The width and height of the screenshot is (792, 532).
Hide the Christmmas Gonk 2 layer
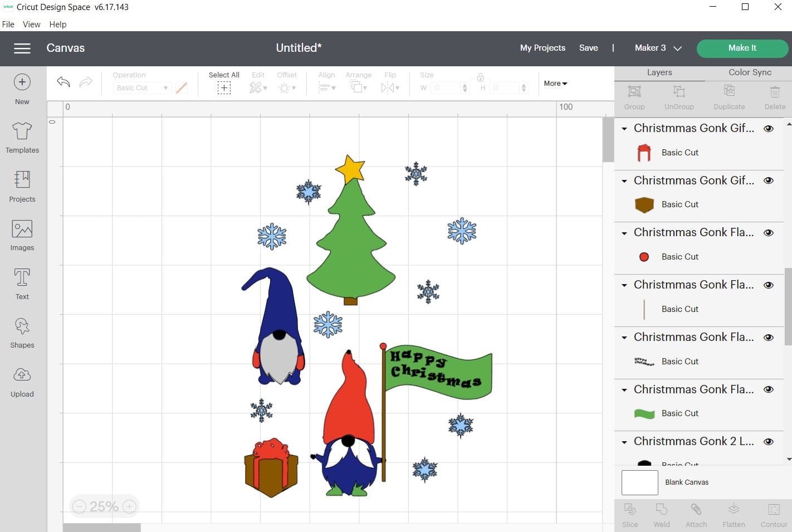(x=769, y=442)
